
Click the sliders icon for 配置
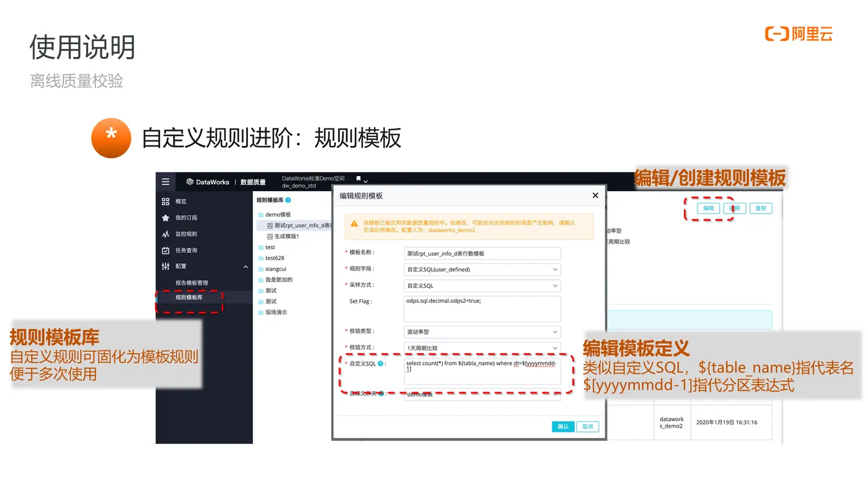pos(166,266)
